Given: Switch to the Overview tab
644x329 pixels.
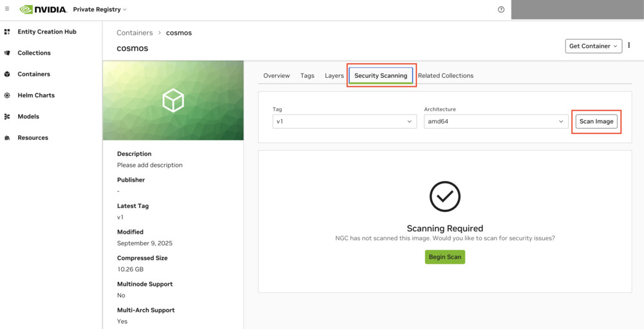Looking at the screenshot, I should 276,76.
